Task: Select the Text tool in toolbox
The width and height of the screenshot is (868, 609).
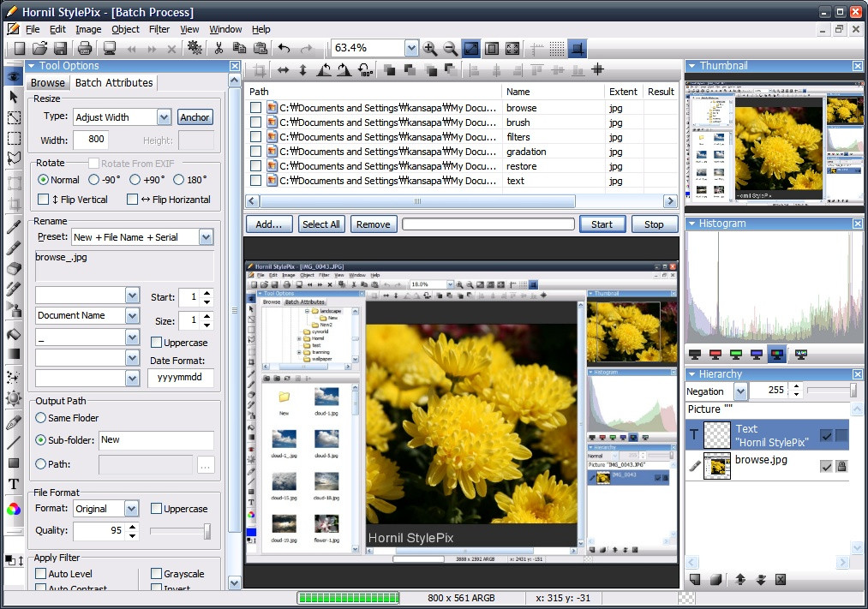Action: click(14, 485)
